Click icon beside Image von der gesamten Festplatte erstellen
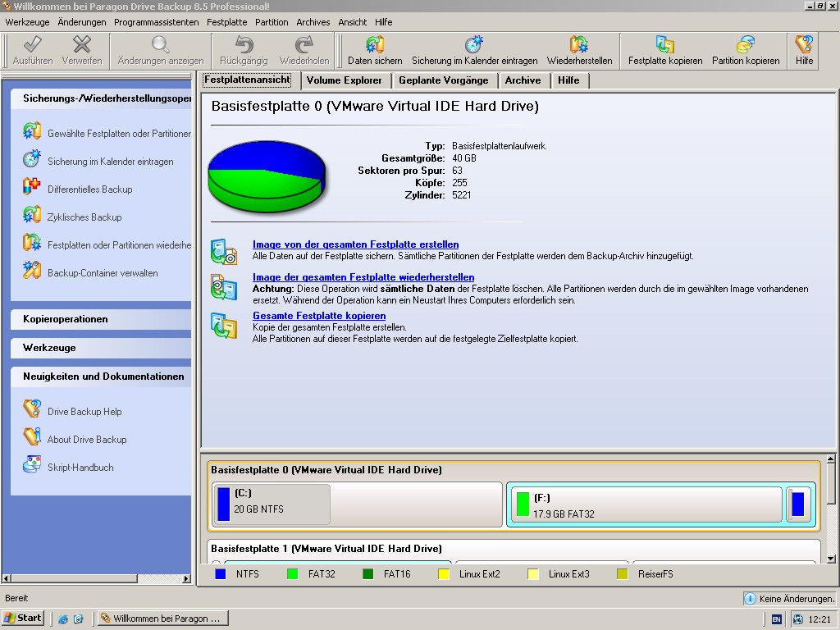The image size is (840, 630). (x=224, y=252)
